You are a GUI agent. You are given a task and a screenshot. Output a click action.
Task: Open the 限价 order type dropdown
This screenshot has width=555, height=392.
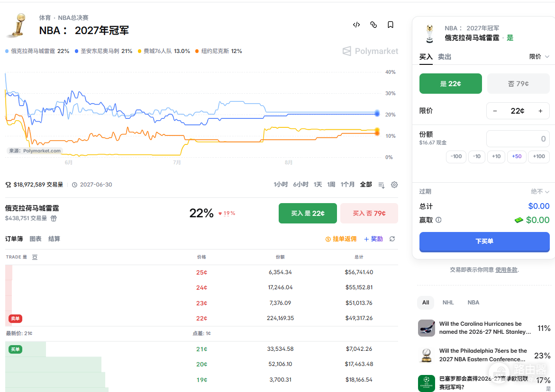539,56
